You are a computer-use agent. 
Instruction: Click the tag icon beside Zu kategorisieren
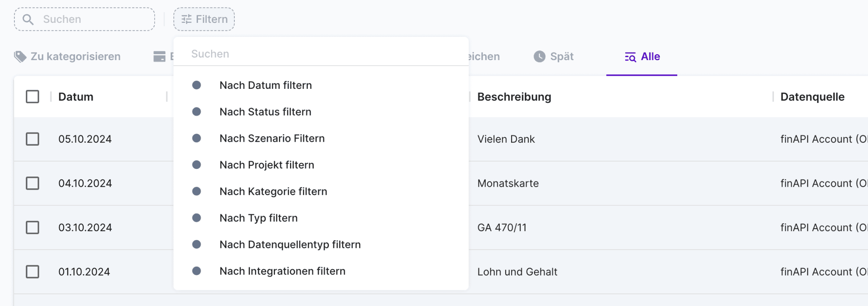(20, 57)
